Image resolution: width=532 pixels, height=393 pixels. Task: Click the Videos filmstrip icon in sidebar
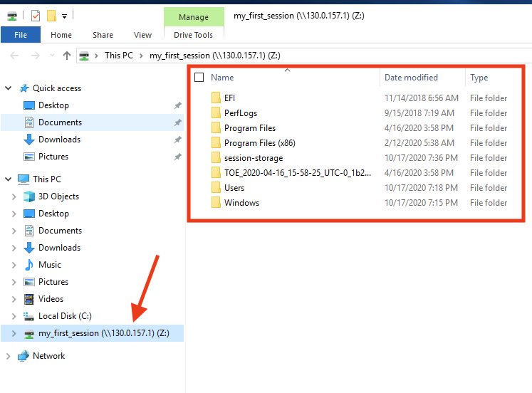[29, 299]
